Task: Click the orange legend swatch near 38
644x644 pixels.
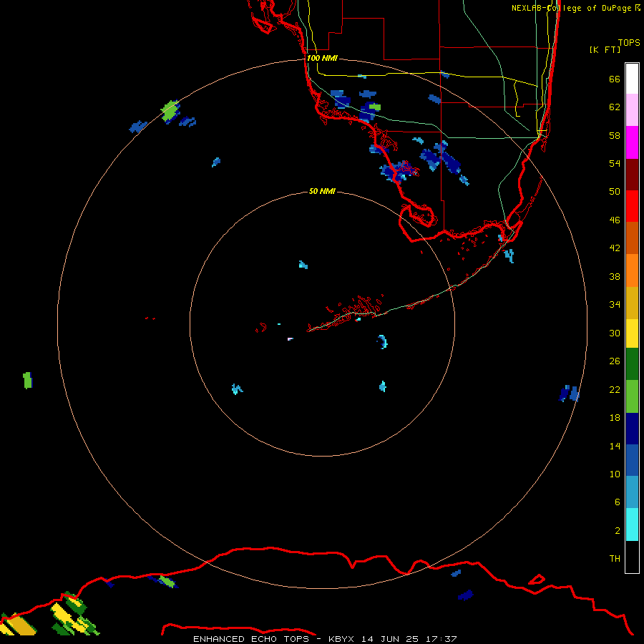Action: coord(632,270)
